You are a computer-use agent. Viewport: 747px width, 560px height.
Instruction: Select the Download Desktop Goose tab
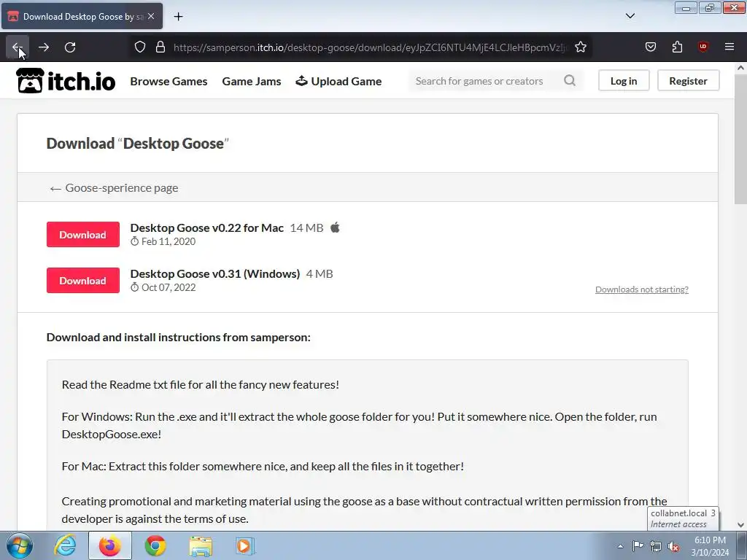pyautogui.click(x=82, y=16)
